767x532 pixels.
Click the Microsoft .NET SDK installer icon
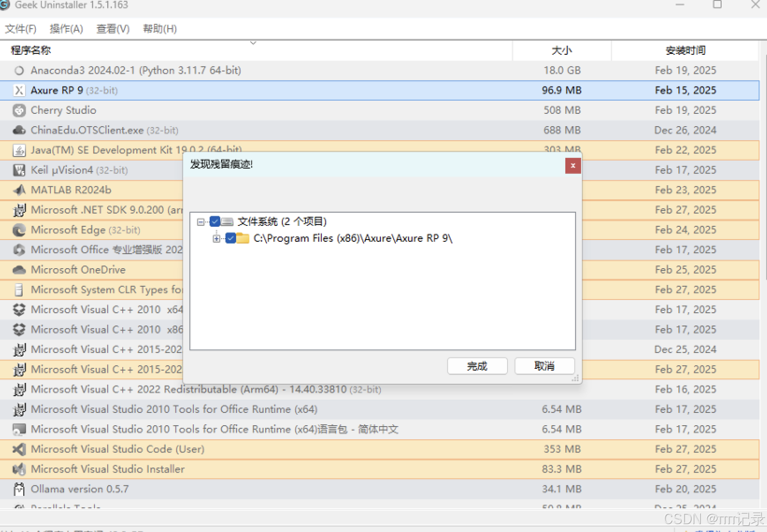pos(19,210)
